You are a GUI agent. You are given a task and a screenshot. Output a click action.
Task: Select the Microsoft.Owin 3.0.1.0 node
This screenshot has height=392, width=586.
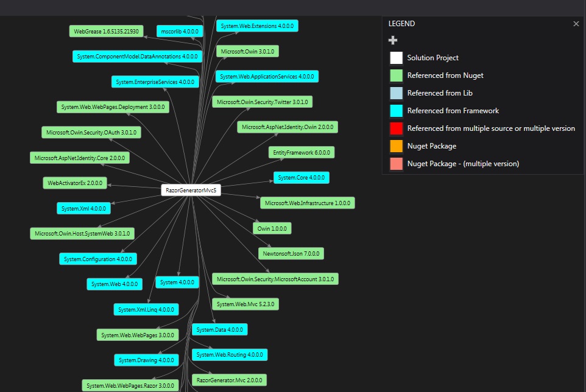[247, 51]
